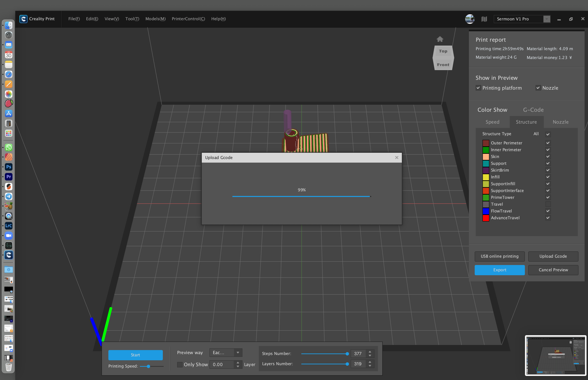Enable the Travel structure checkbox
This screenshot has height=380, width=588.
(x=548, y=204)
